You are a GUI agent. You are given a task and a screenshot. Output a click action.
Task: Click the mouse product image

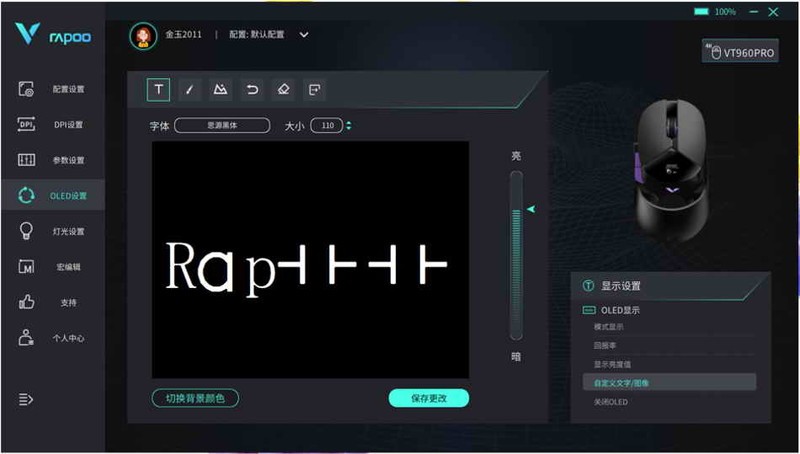tap(672, 169)
